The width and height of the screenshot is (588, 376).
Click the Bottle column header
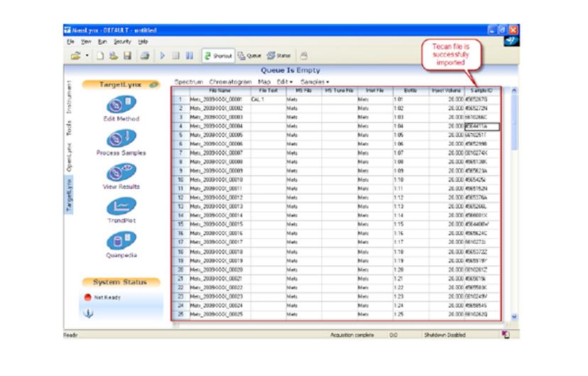coord(410,90)
